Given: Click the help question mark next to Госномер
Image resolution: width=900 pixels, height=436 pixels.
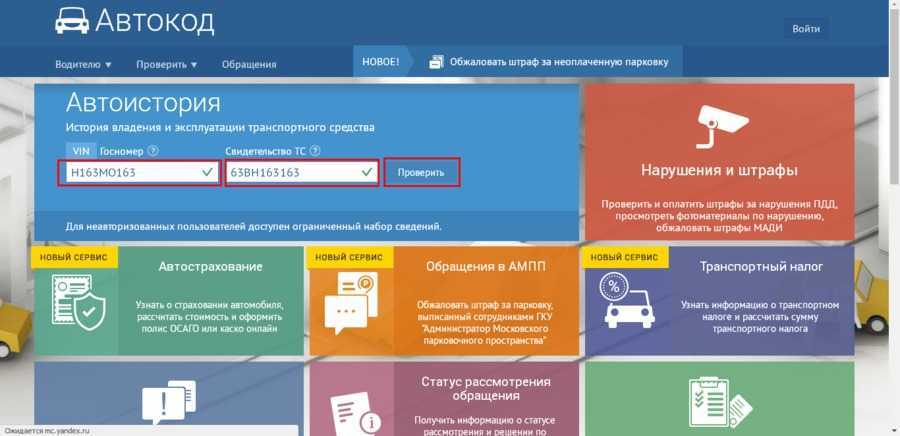Looking at the screenshot, I should click(x=153, y=151).
